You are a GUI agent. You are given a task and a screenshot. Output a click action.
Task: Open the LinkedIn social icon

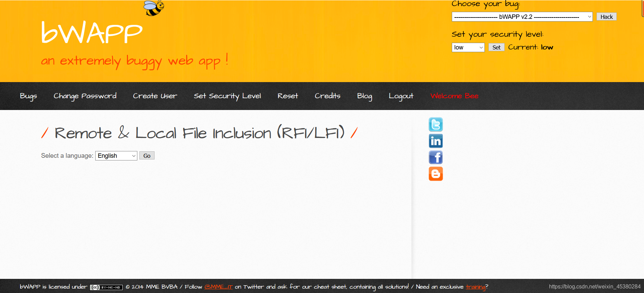click(436, 141)
